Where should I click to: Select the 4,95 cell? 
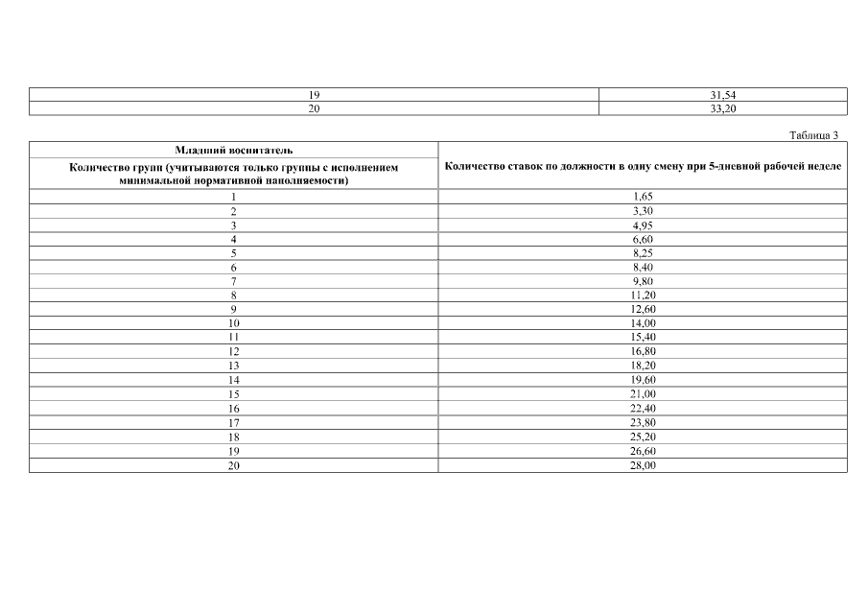click(x=643, y=224)
